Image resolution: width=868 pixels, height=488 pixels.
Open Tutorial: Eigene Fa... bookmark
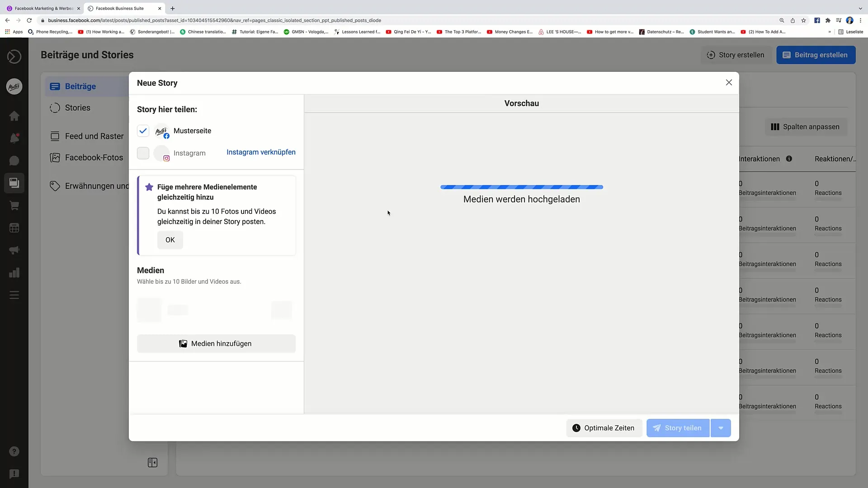click(255, 32)
